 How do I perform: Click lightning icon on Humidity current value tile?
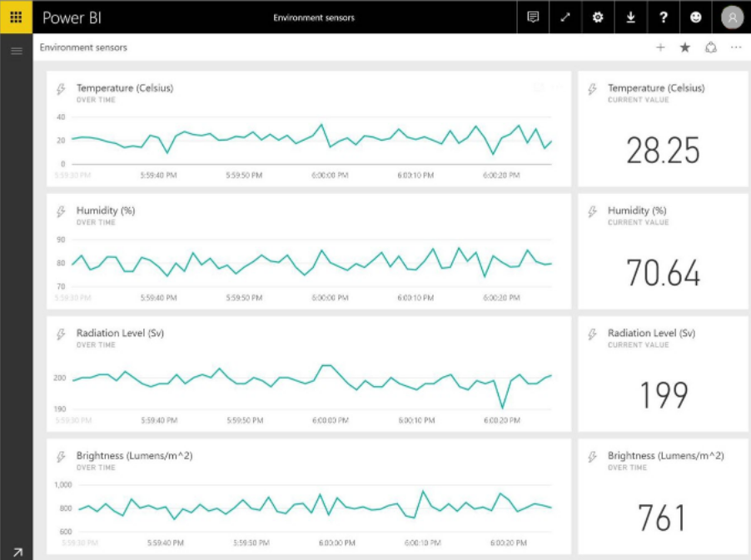tap(593, 211)
